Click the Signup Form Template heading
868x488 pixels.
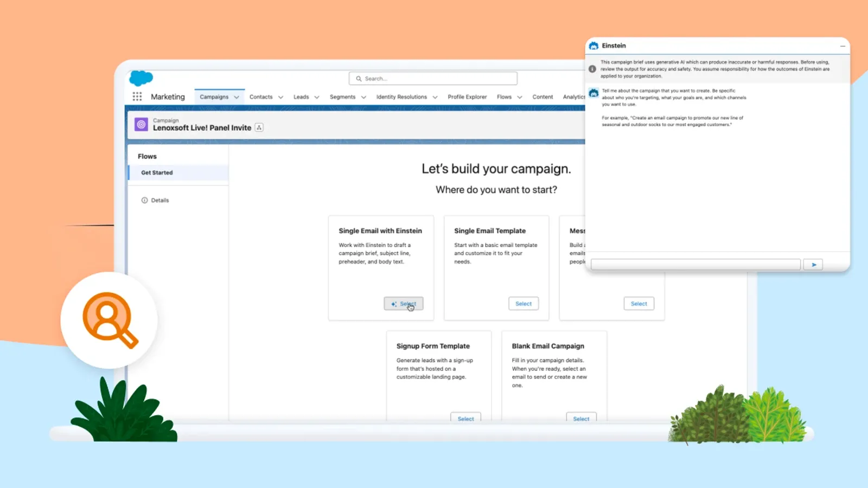point(433,346)
